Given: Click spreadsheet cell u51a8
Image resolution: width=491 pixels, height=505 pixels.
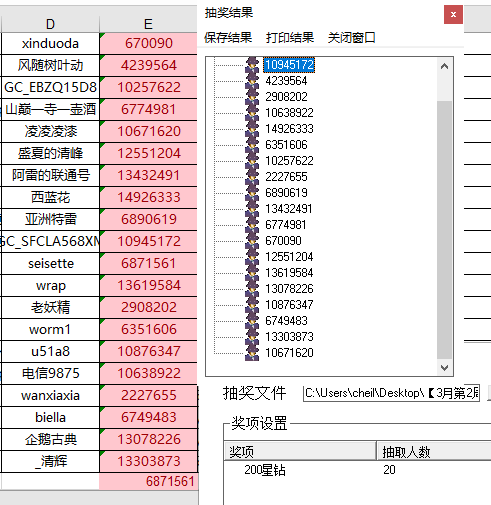Looking at the screenshot, I should [50, 351].
